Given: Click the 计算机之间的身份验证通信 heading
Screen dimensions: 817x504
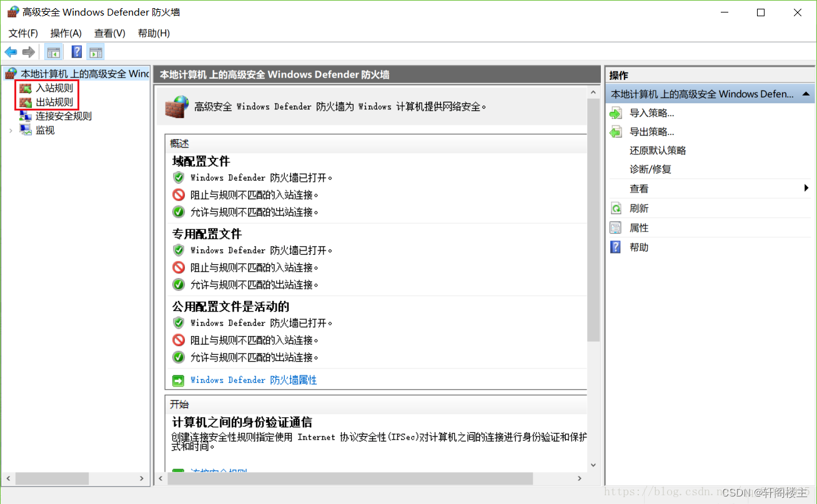Looking at the screenshot, I should point(242,423).
